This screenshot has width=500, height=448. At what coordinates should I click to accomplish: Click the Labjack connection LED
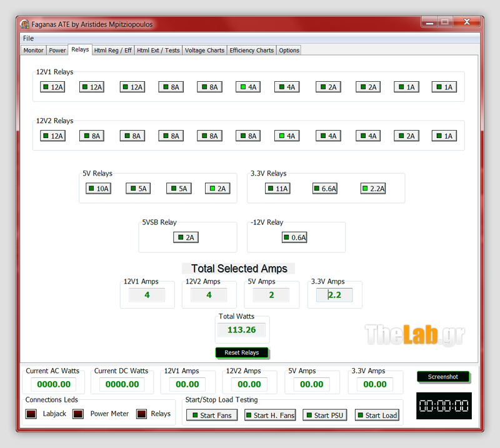(31, 414)
